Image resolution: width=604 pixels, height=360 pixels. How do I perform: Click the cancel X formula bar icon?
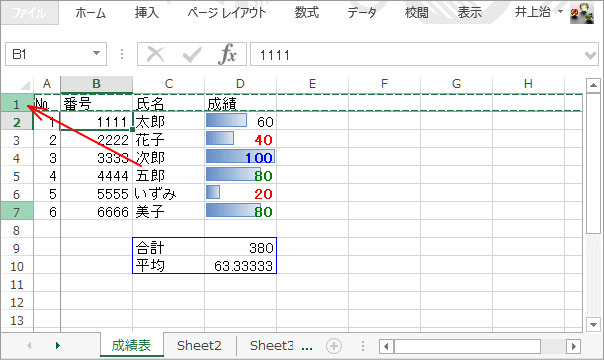(x=156, y=54)
